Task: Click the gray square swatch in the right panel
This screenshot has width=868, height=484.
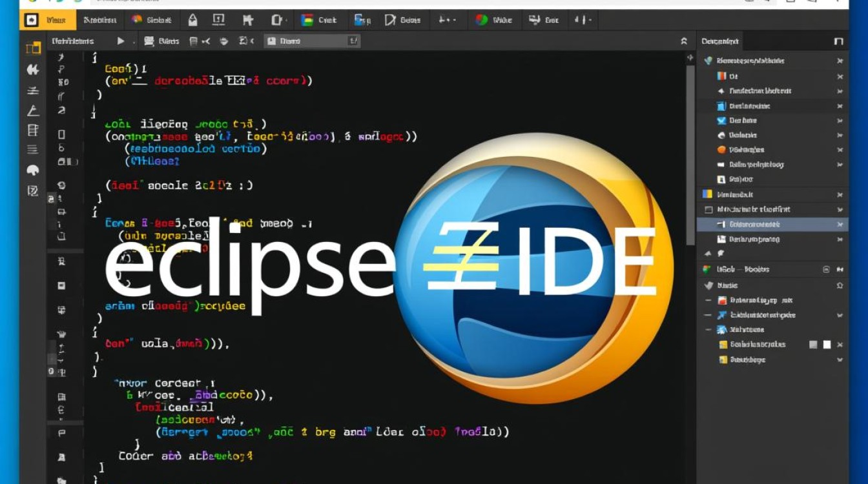Action: point(813,345)
